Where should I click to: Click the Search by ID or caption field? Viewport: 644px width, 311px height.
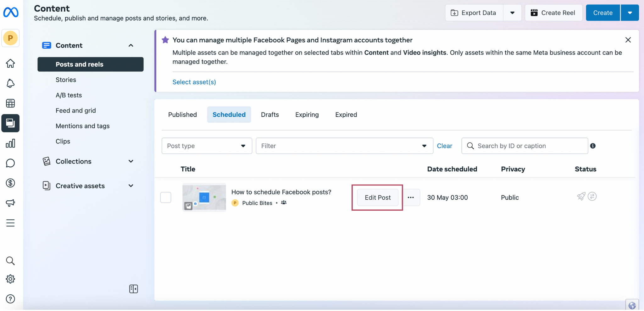[528, 146]
